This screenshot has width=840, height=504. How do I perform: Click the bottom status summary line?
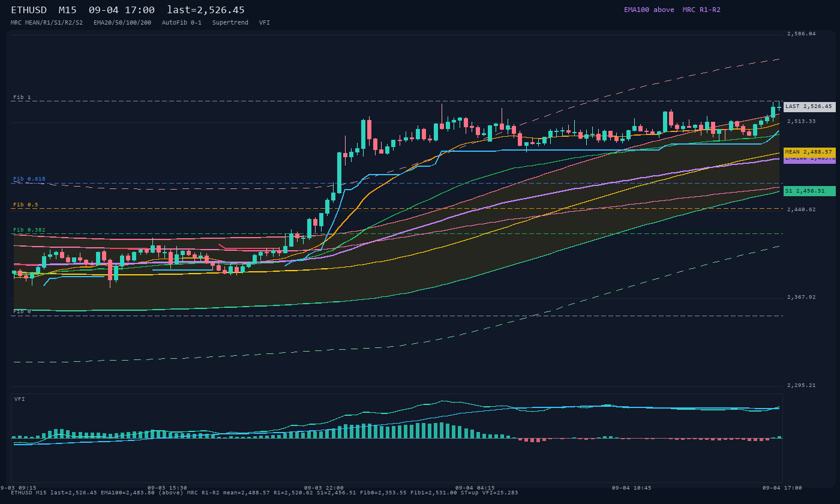click(x=264, y=493)
